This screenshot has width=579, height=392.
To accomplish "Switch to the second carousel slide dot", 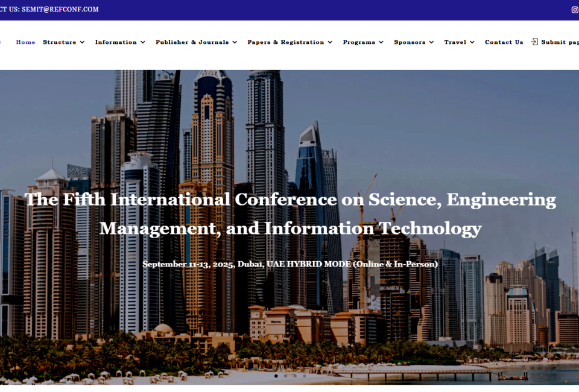I will coord(285,376).
